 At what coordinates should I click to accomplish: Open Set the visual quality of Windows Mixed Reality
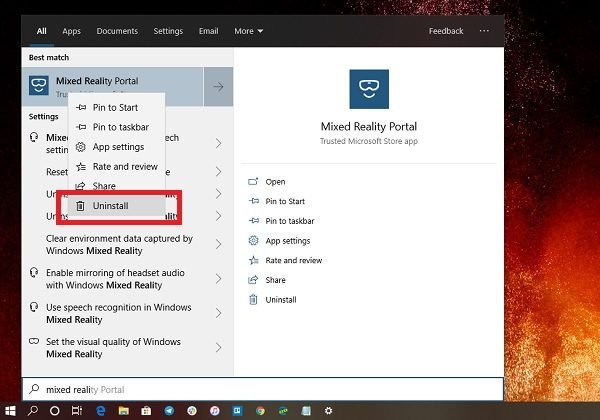pos(113,348)
